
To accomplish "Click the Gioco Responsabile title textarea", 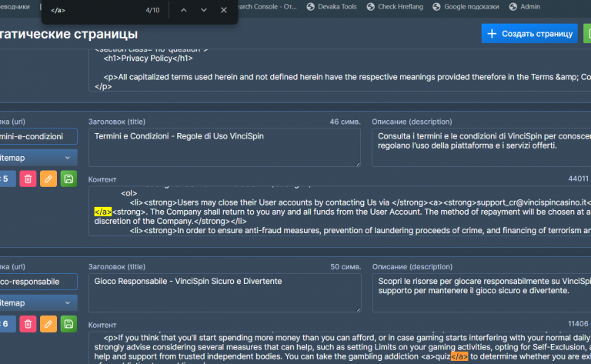I will click(225, 292).
